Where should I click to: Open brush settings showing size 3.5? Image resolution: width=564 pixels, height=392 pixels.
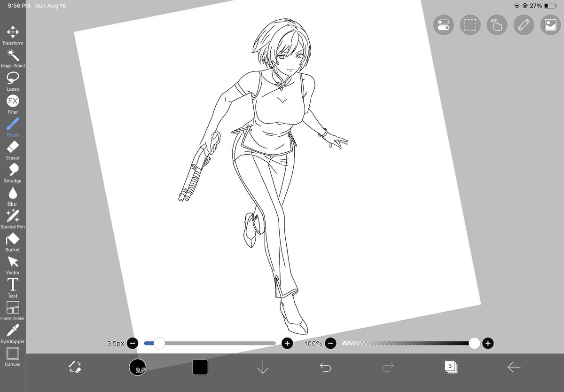click(x=138, y=367)
